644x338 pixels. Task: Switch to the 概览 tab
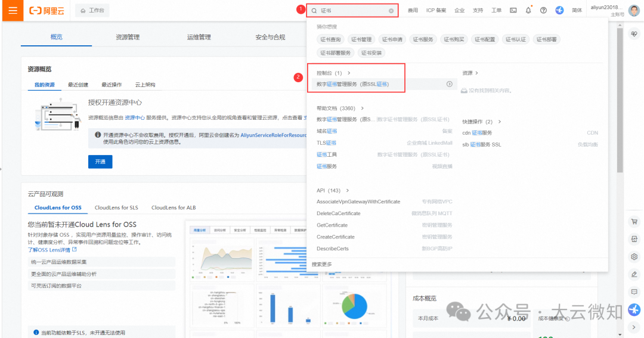pos(56,37)
